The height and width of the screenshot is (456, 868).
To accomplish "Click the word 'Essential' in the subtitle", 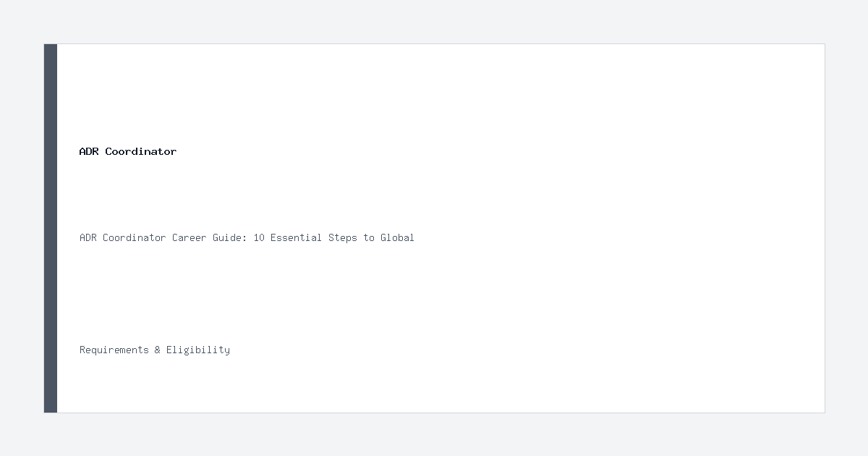I will (297, 237).
